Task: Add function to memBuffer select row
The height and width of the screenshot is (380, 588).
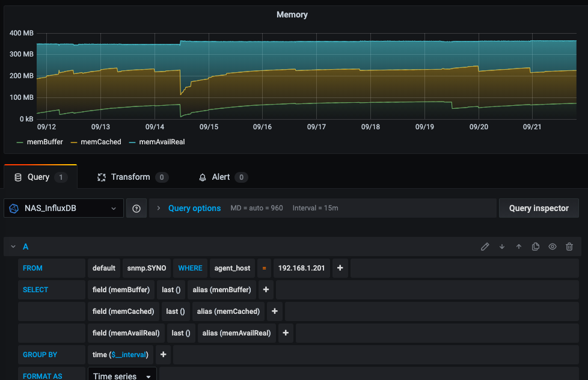Action: point(266,290)
